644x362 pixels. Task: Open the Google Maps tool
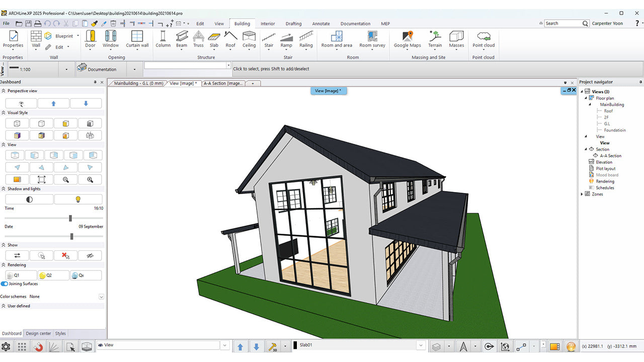tap(407, 39)
